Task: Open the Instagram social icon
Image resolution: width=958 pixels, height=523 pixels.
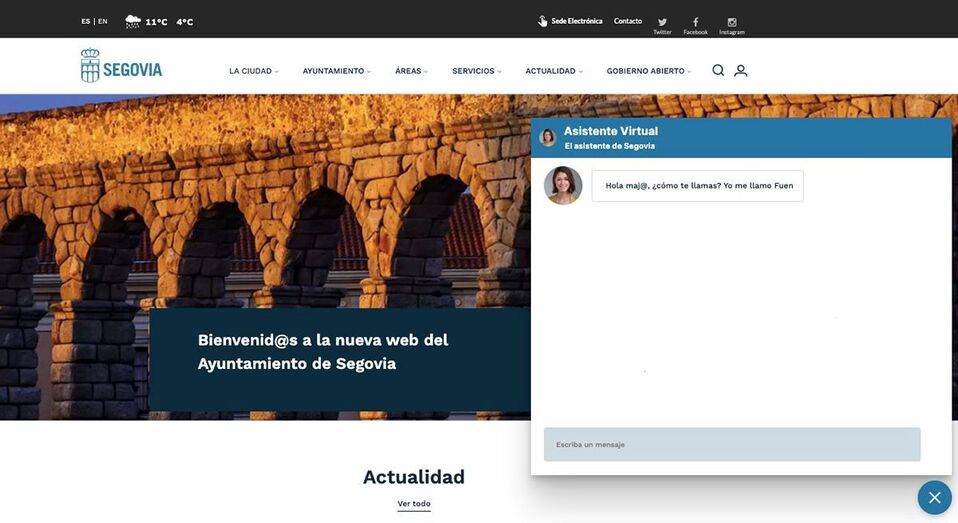Action: click(732, 22)
